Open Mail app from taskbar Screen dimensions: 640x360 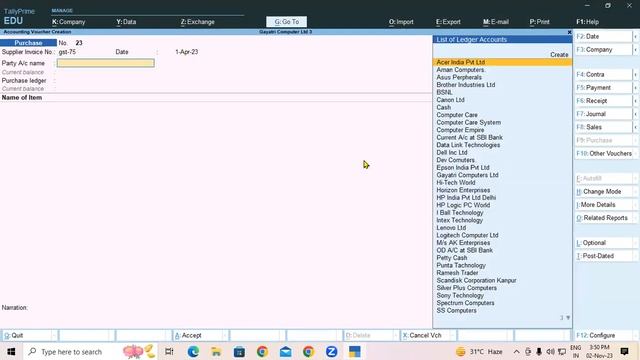click(285, 351)
